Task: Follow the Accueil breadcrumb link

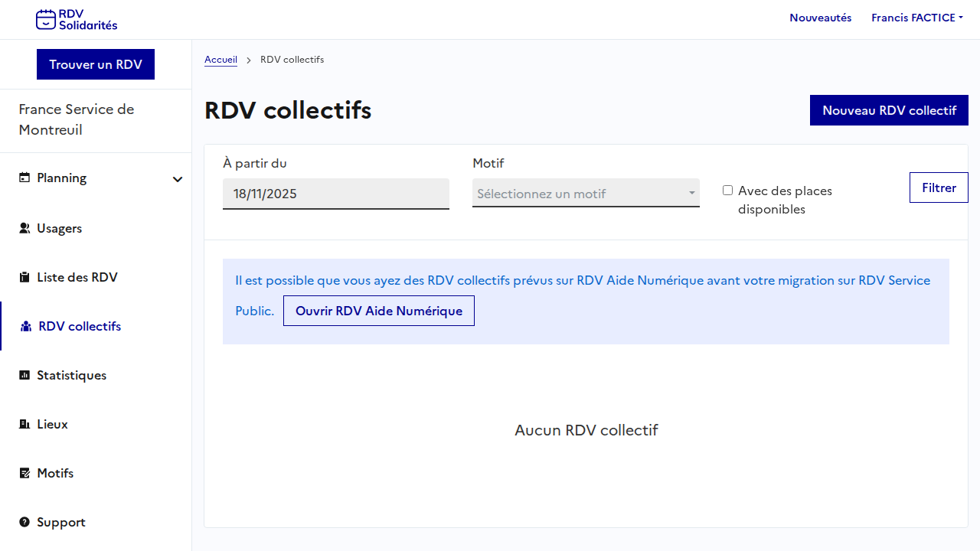Action: 220,60
